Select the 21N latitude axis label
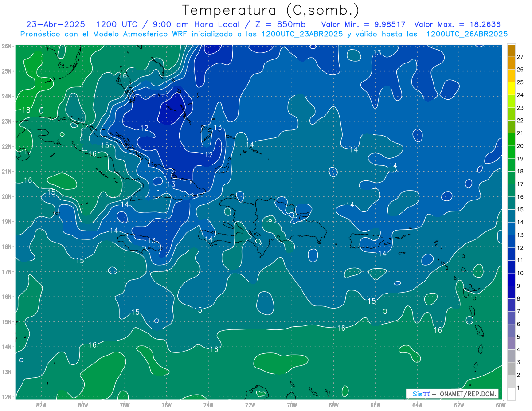 6,171
